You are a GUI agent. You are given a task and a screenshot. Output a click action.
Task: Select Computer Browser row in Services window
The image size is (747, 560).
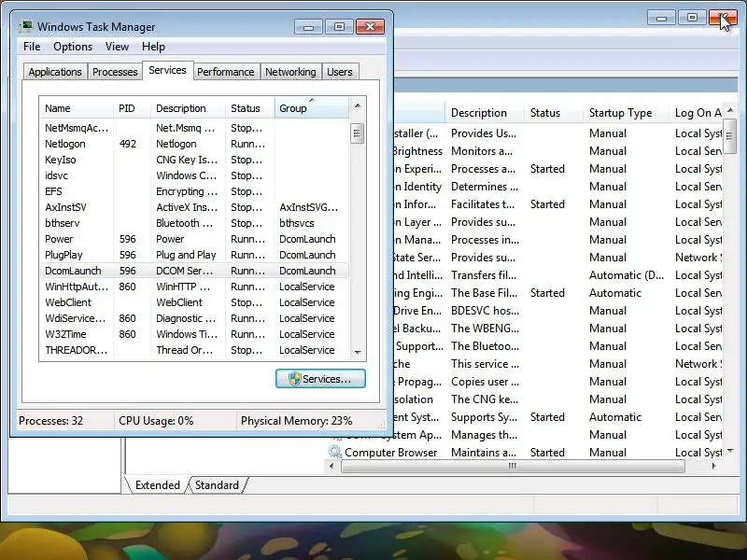point(524,453)
